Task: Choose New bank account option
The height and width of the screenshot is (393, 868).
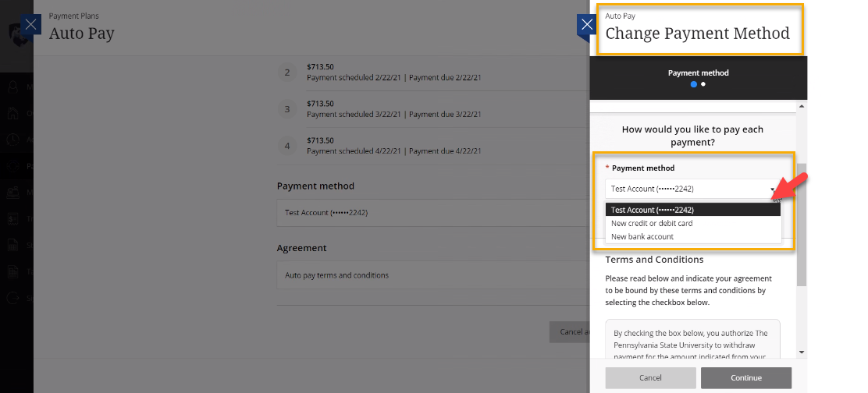Action: [692, 236]
